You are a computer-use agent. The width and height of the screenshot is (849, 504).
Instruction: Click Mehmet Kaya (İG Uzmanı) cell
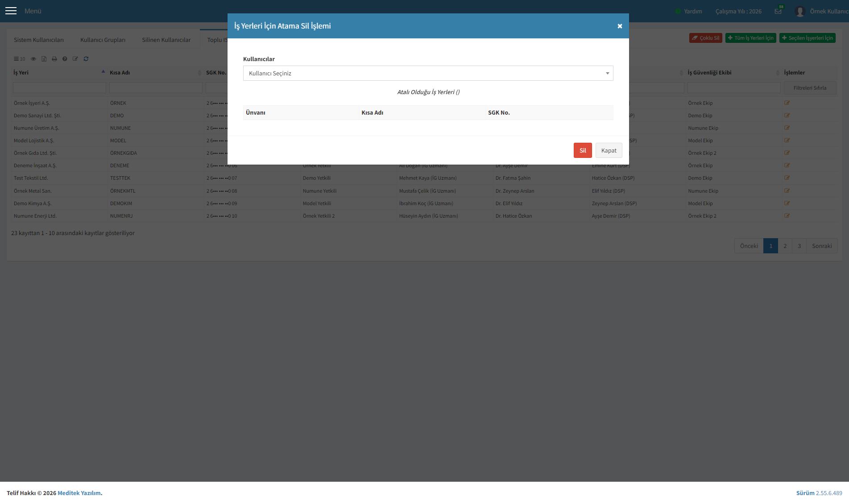pos(428,178)
